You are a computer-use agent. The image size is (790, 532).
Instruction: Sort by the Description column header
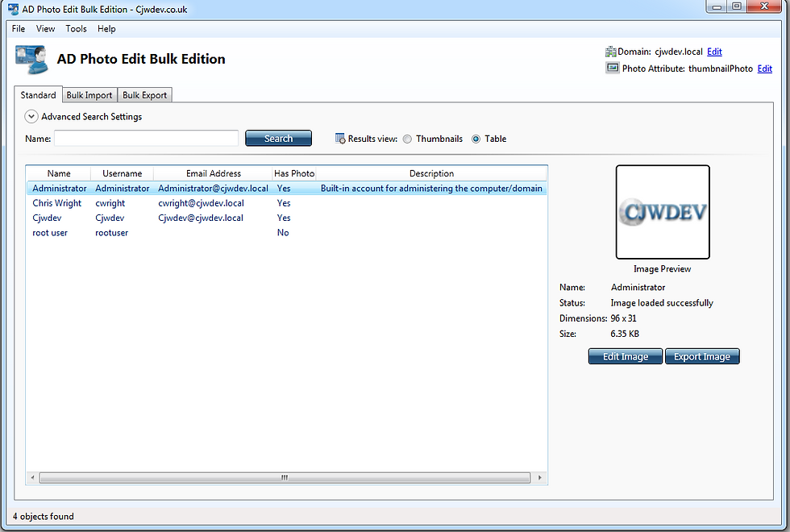click(431, 173)
